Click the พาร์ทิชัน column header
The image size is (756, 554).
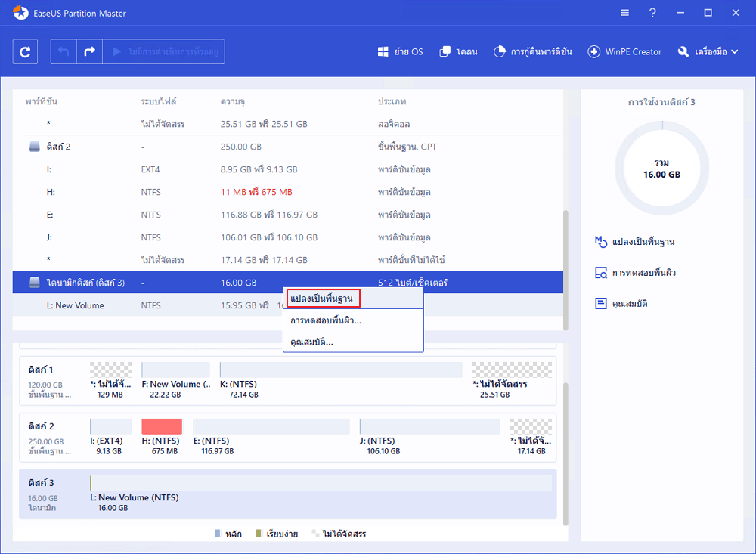click(42, 102)
